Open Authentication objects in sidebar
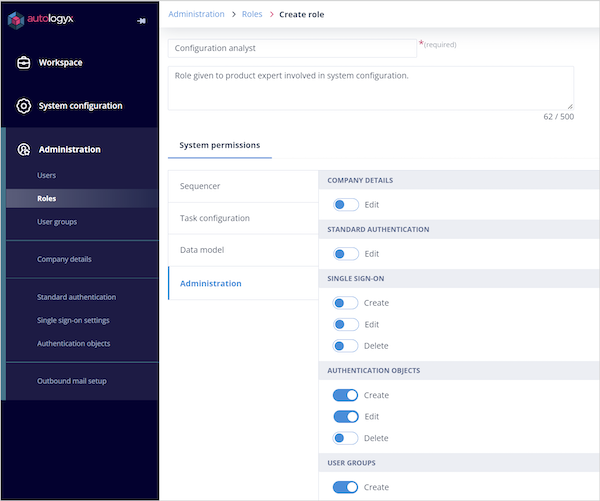This screenshot has height=501, width=600. [x=73, y=344]
